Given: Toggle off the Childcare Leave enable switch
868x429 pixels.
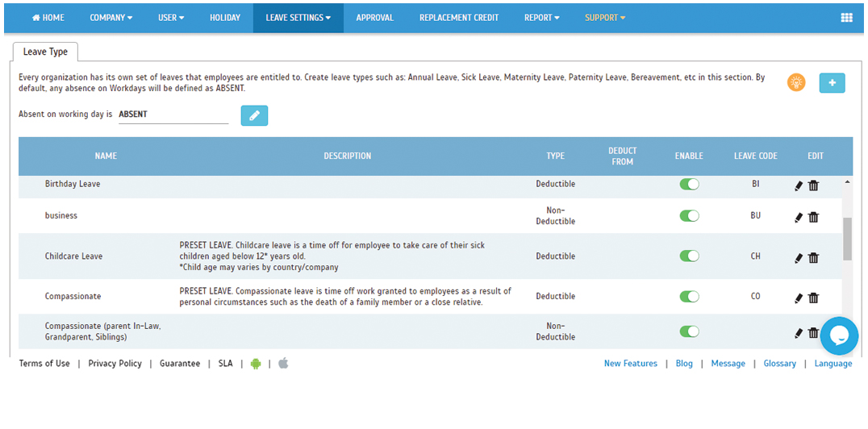Looking at the screenshot, I should click(x=689, y=256).
